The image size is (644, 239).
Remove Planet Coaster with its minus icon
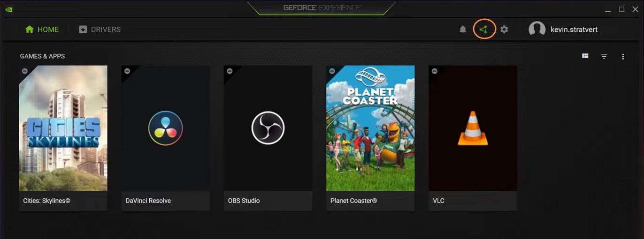(332, 71)
